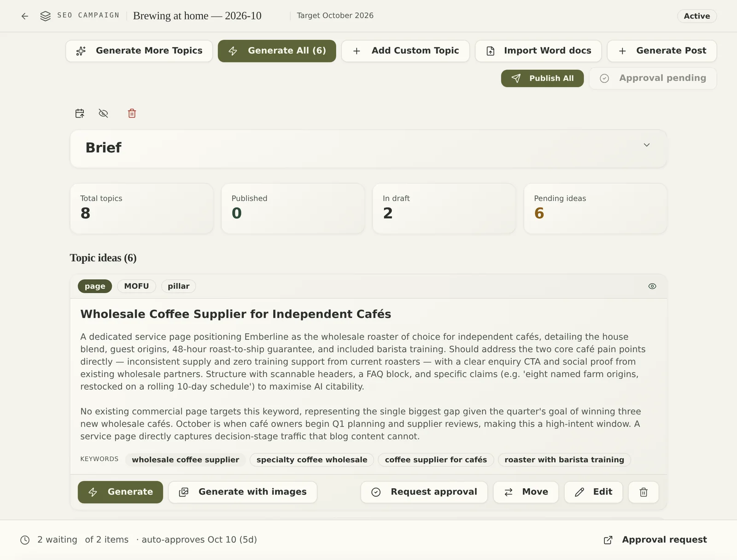Click keyword 'specialty coffee wholesale'
This screenshot has height=560, width=737.
[312, 460]
